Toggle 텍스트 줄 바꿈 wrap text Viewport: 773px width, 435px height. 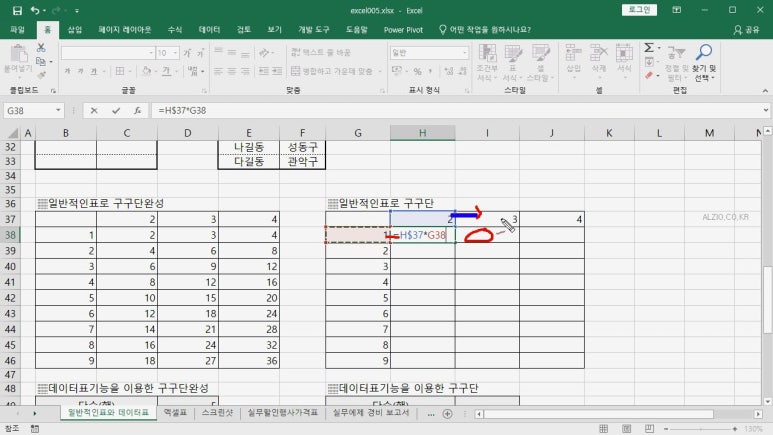pyautogui.click(x=320, y=52)
